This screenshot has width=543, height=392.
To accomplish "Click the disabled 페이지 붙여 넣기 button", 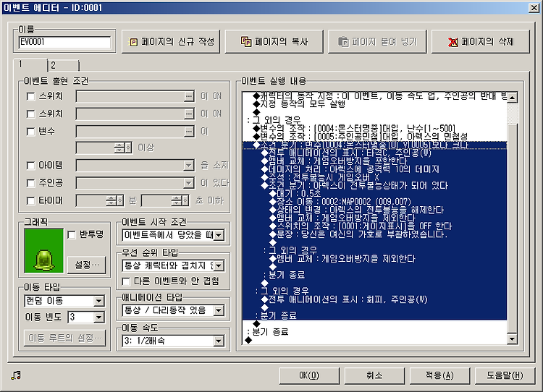I will click(x=377, y=41).
